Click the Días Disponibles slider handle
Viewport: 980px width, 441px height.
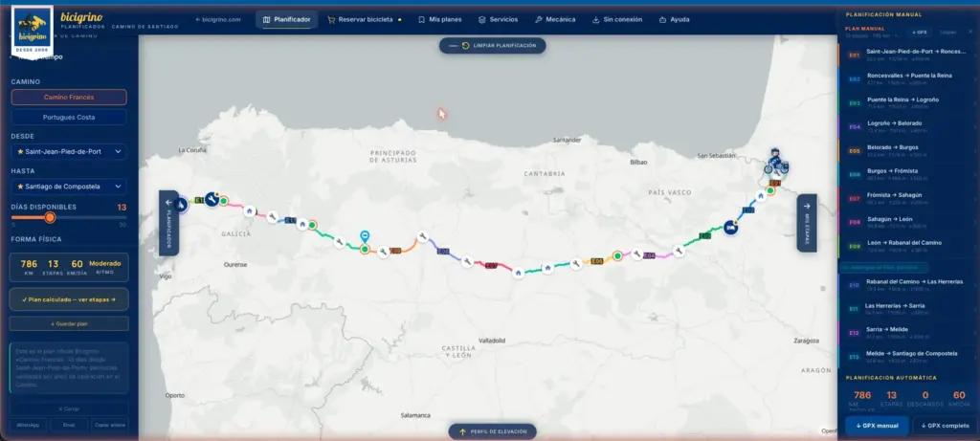point(50,217)
